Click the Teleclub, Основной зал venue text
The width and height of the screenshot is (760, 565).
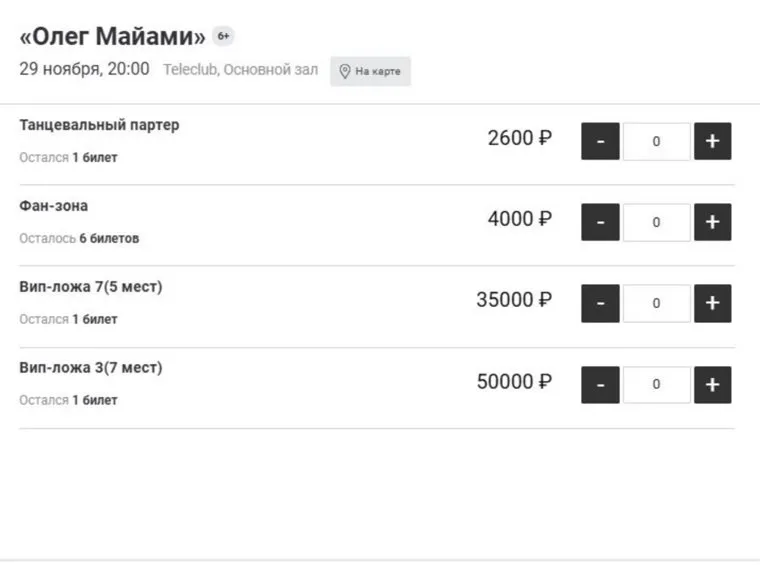(241, 70)
